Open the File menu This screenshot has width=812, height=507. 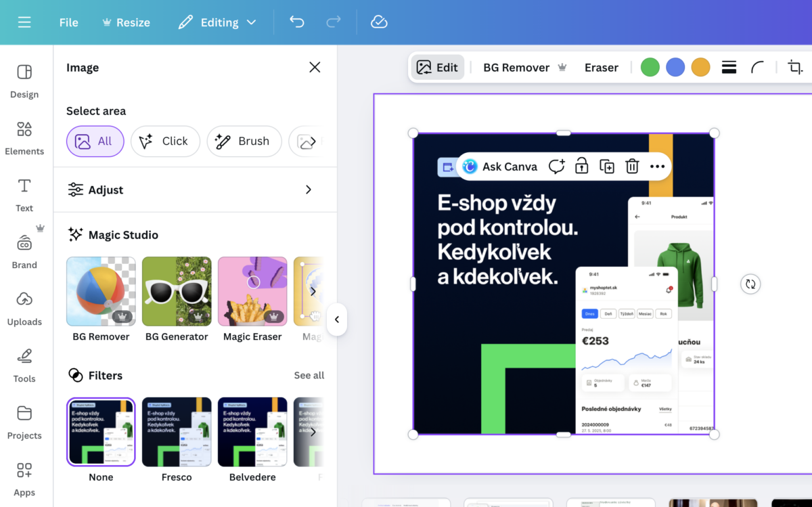coord(68,22)
